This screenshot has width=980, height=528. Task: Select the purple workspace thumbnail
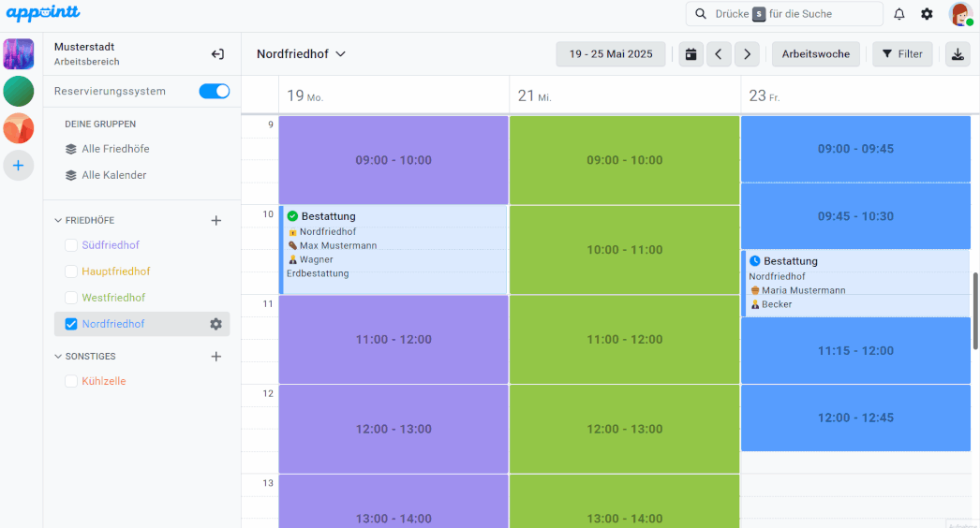[18, 53]
